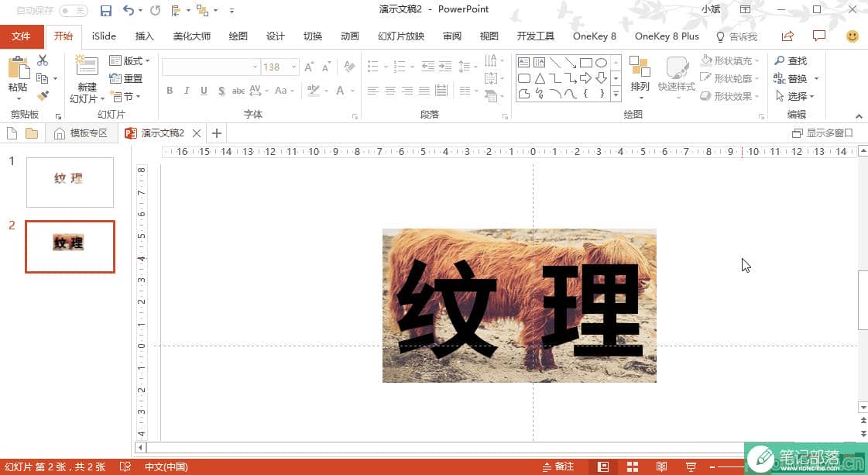The height and width of the screenshot is (475, 868).
Task: Click Decrease Indent icon
Action: [x=428, y=67]
